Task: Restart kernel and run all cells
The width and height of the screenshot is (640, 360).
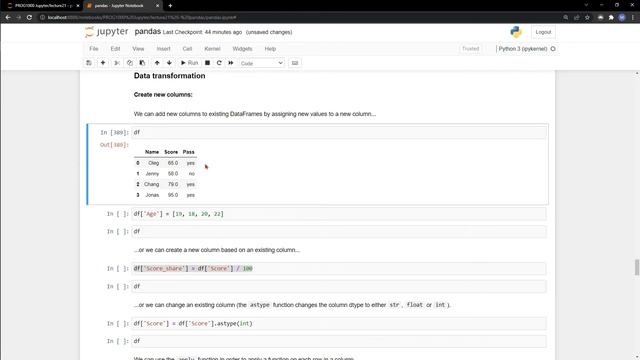Action: (x=231, y=63)
